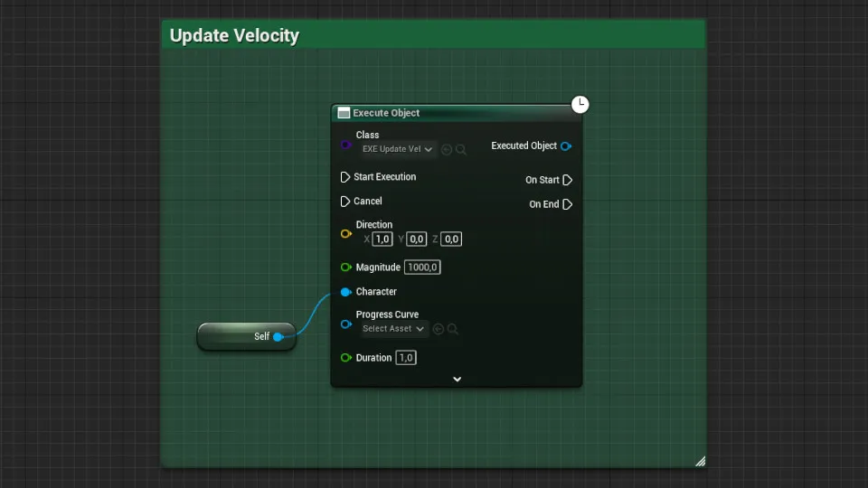Click the Executed Object label
Image resolution: width=868 pixels, height=488 pixels.
524,146
